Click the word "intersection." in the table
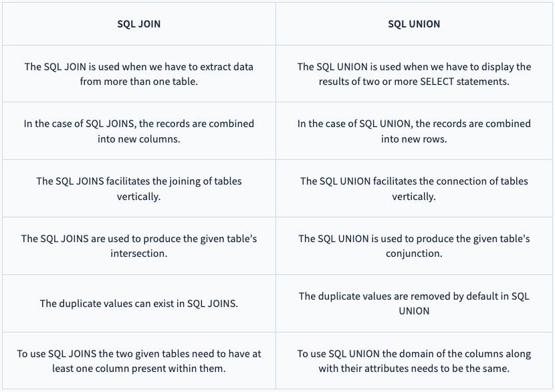555x392 pixels. coord(139,254)
